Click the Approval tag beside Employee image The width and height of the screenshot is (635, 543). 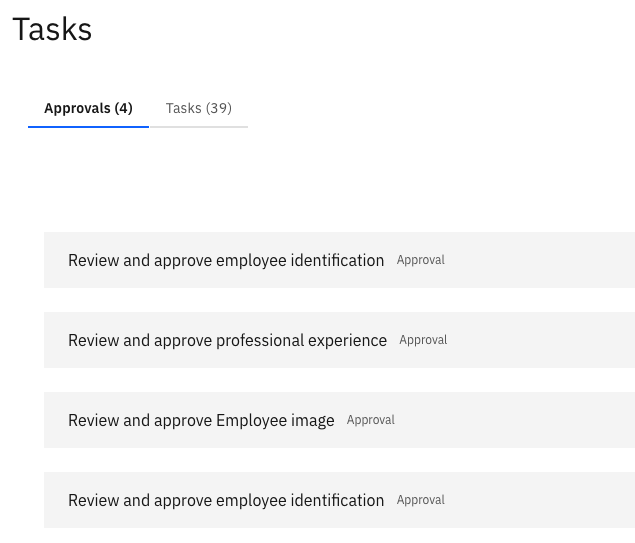(x=371, y=420)
